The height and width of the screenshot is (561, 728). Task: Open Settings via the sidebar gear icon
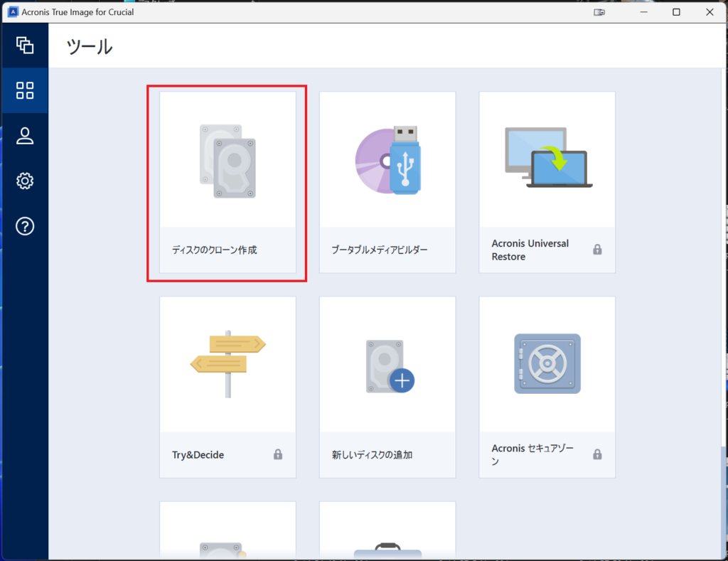click(x=25, y=181)
